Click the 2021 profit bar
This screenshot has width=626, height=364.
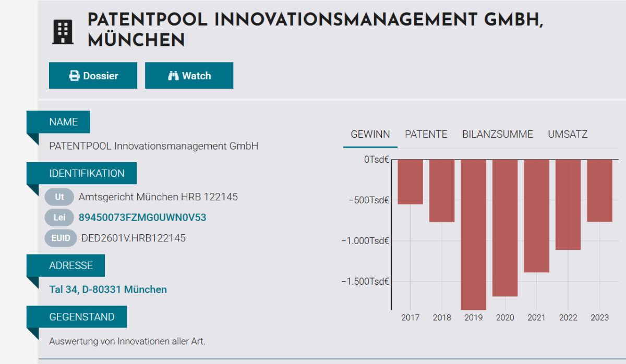[x=536, y=215]
